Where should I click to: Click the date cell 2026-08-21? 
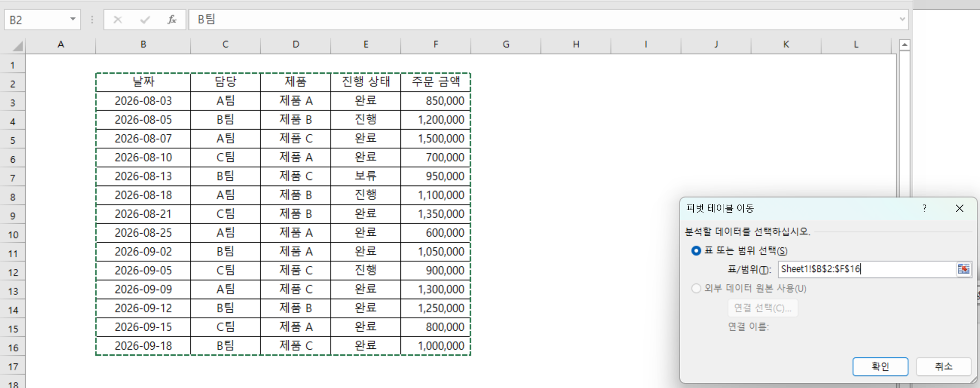click(x=143, y=214)
